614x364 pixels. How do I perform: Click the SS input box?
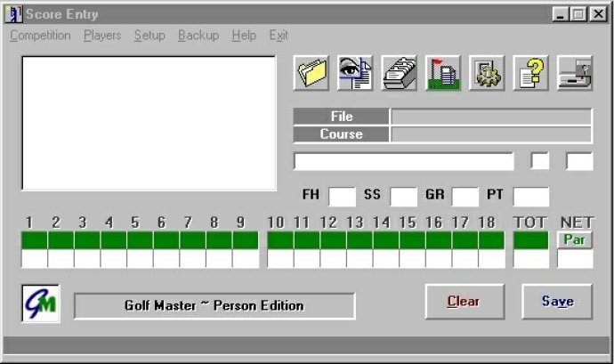point(403,197)
